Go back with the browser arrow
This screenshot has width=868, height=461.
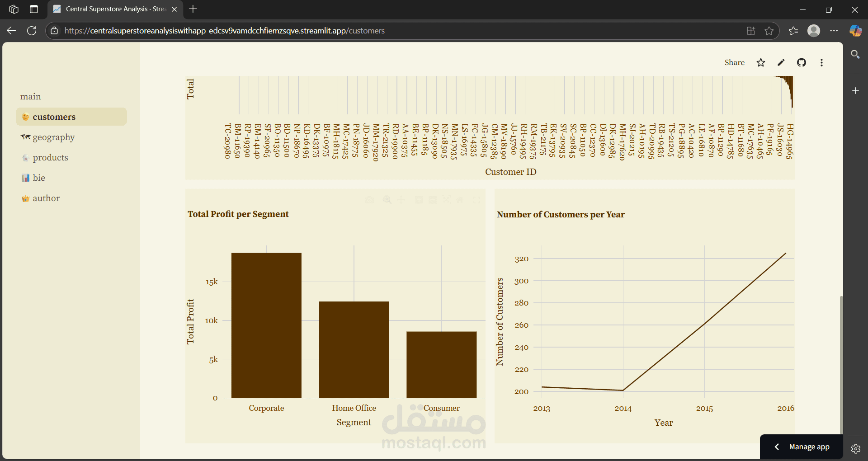pos(12,31)
